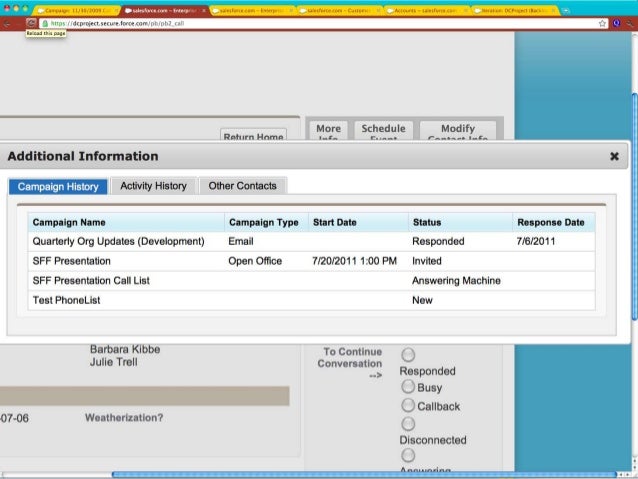Close the Additional Information dialog
This screenshot has height=479, width=638.
pyautogui.click(x=614, y=157)
